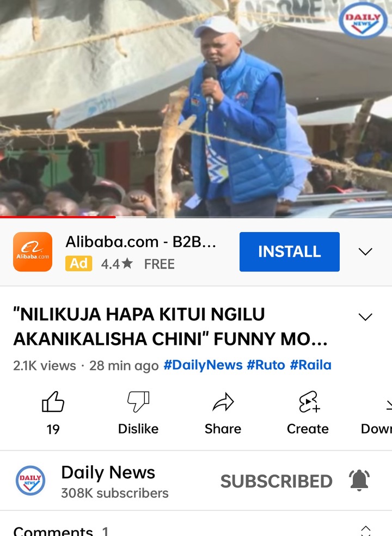Tap the Share arrow icon
392x536 pixels.
[223, 401]
